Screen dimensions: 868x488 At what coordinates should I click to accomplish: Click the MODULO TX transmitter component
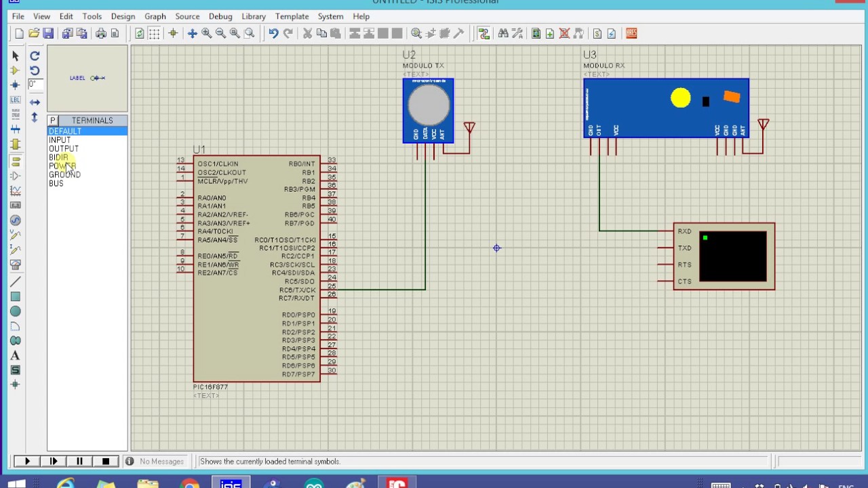pos(428,110)
